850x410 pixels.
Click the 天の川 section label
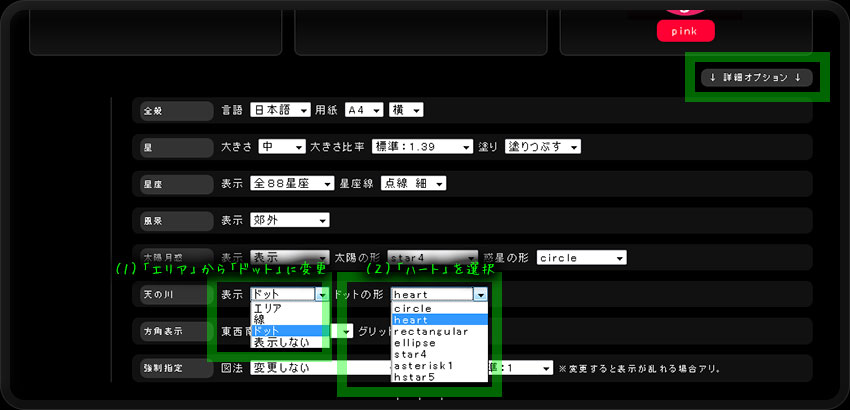(177, 294)
